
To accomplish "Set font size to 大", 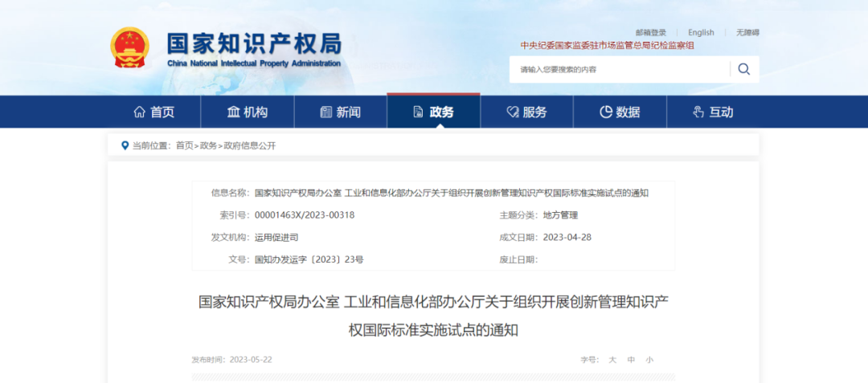I will 612,360.
